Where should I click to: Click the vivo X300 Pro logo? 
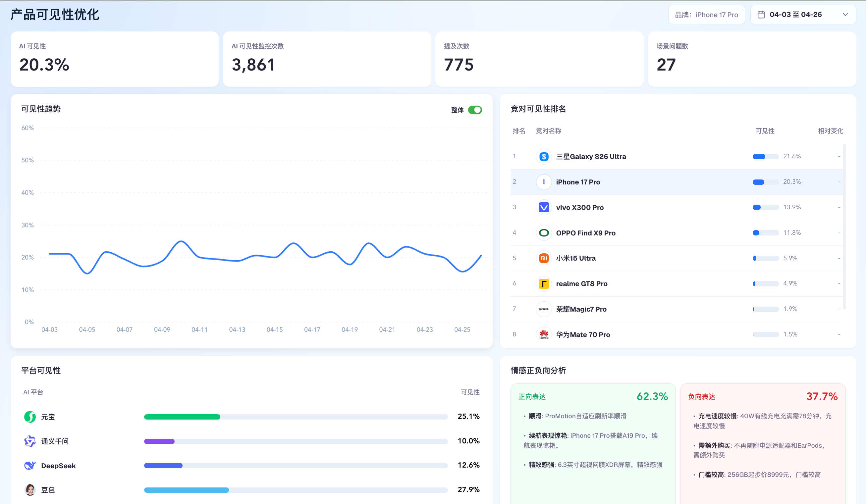[544, 208]
